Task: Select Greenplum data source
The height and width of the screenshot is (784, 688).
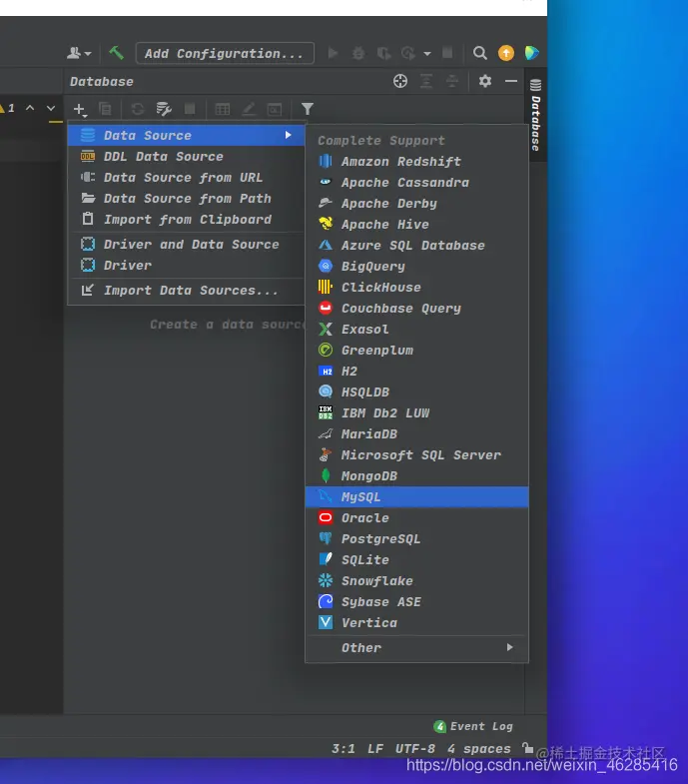Action: pos(416,351)
